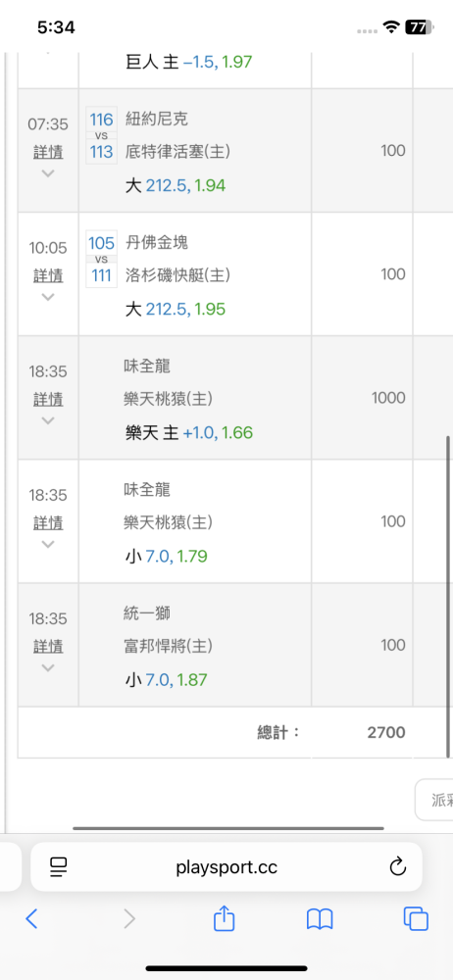
Task: Open 詳情 for 統一獅 vs 富邦悍將
Action: tap(48, 646)
